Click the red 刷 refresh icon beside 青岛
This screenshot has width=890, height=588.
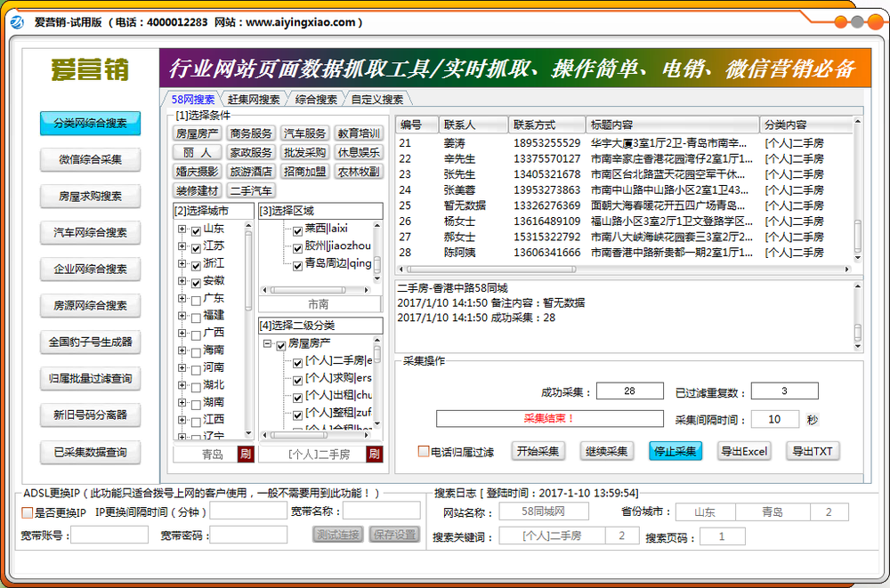click(246, 454)
